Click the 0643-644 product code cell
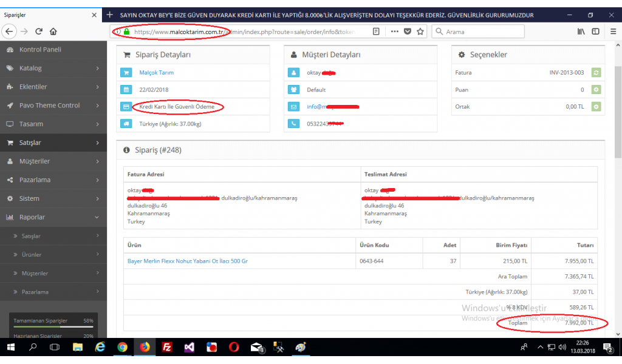The image size is (622, 364). coord(389,261)
